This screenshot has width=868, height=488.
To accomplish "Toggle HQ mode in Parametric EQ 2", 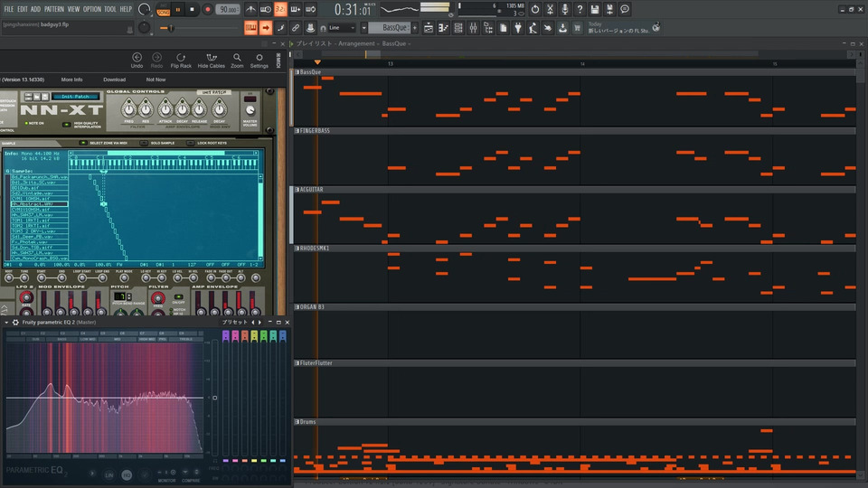I will click(x=127, y=474).
